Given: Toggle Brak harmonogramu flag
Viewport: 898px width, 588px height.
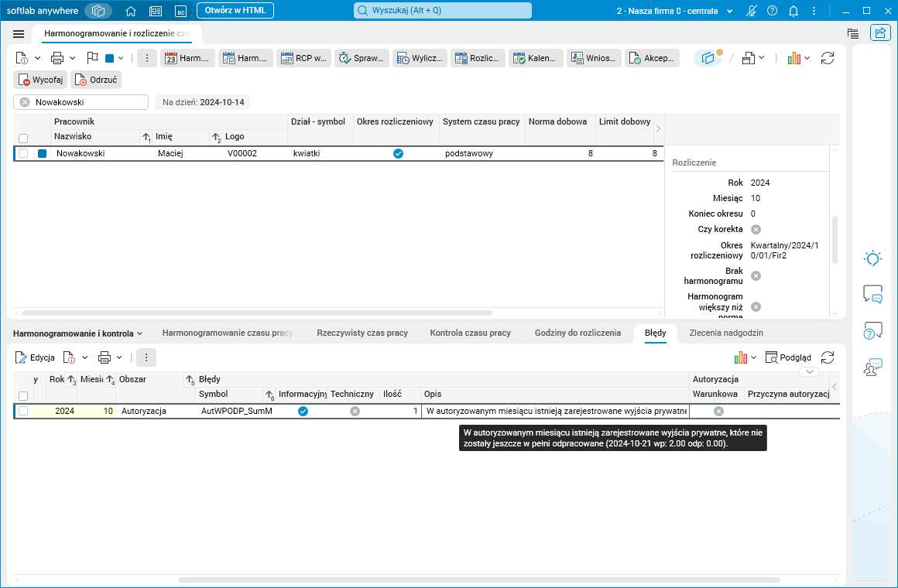Looking at the screenshot, I should tap(756, 276).
